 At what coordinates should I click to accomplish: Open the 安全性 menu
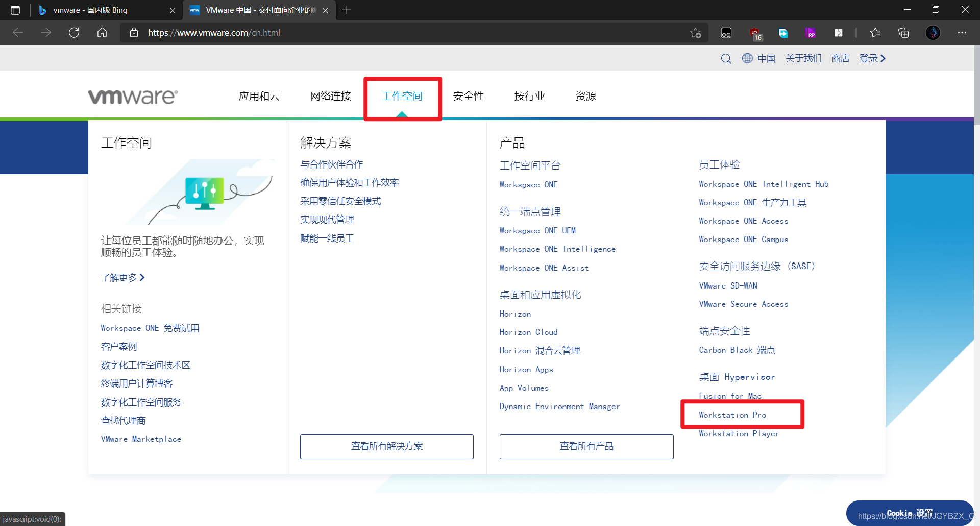point(469,96)
